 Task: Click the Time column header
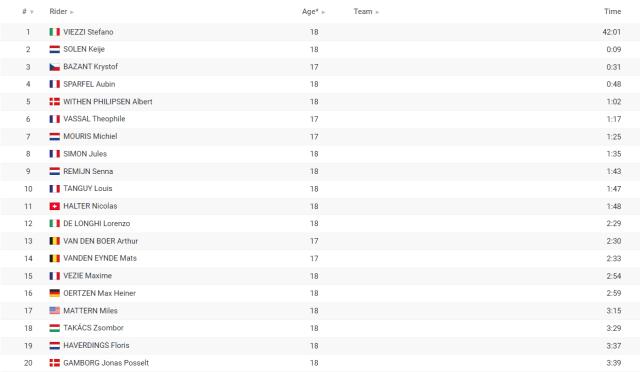coord(613,11)
